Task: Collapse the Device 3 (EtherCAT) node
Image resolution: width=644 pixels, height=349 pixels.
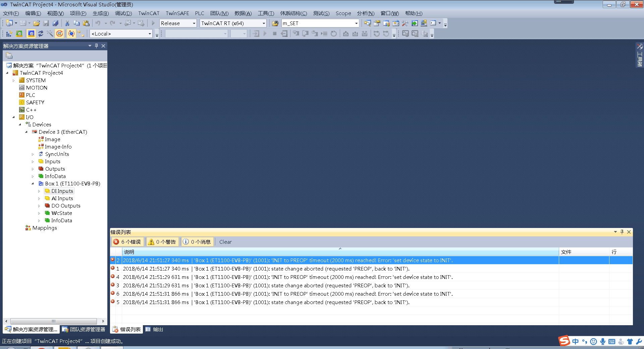Action: tap(26, 132)
